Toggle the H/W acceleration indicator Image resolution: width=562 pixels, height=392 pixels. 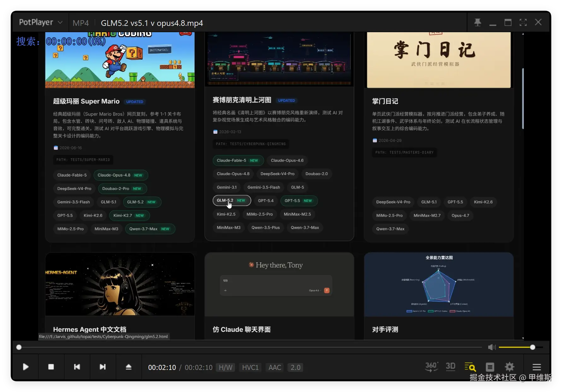pos(225,367)
